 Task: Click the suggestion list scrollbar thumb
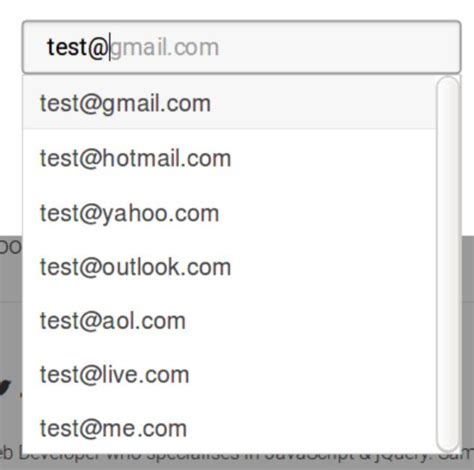[x=448, y=264]
